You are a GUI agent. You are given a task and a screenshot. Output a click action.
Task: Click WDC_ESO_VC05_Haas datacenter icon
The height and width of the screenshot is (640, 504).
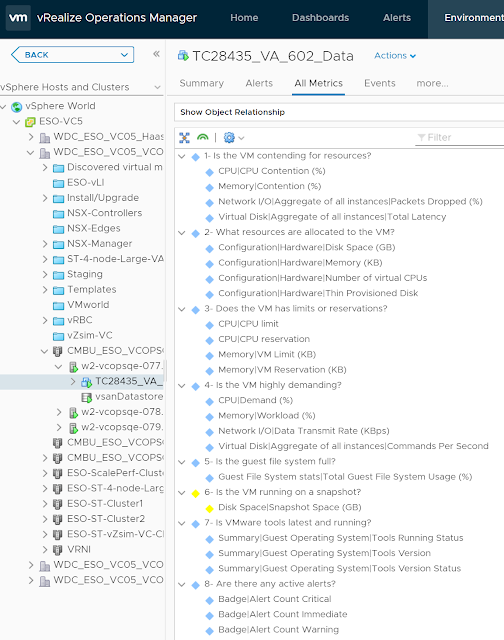[x=44, y=138]
